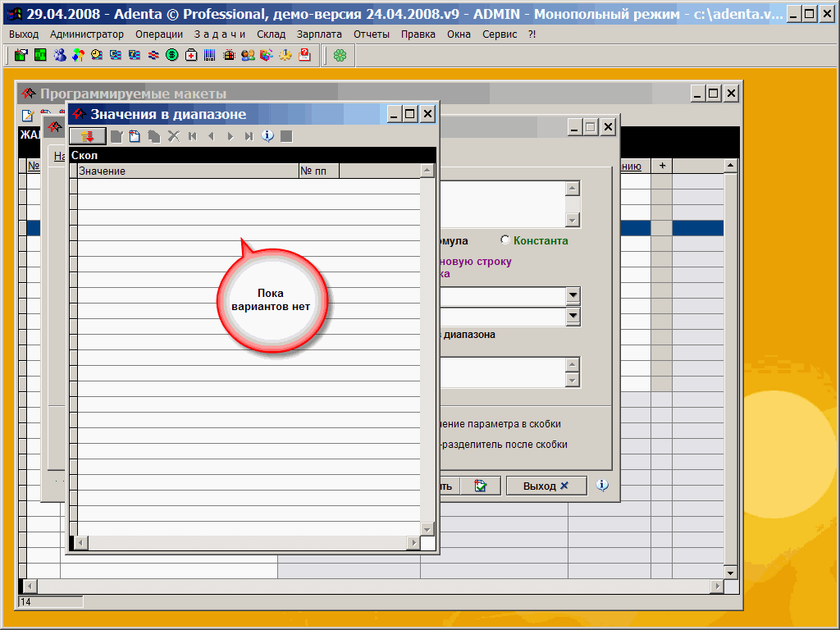840x630 pixels.
Task: Click the barcode icon in main toolbar
Action: coord(210,55)
